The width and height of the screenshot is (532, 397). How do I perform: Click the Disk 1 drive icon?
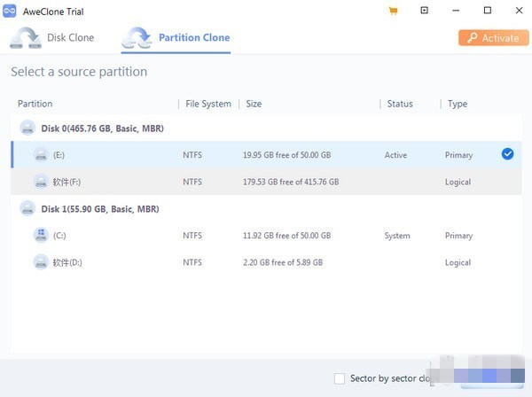[27, 208]
